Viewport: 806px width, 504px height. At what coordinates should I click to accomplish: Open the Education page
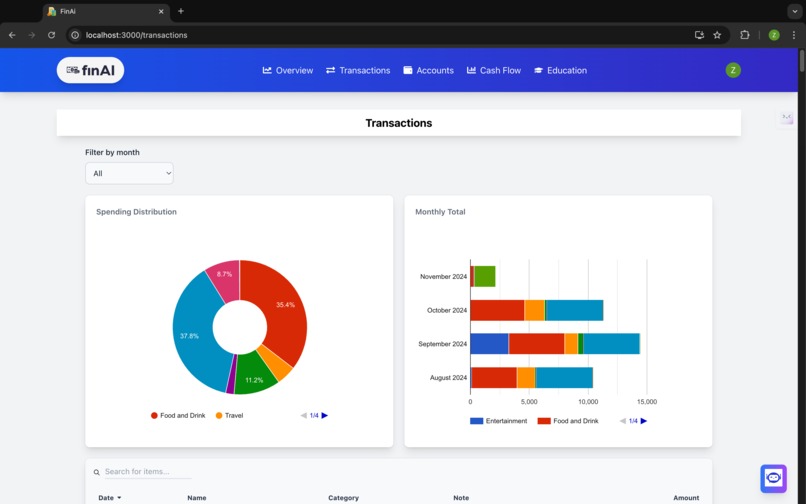pos(560,70)
